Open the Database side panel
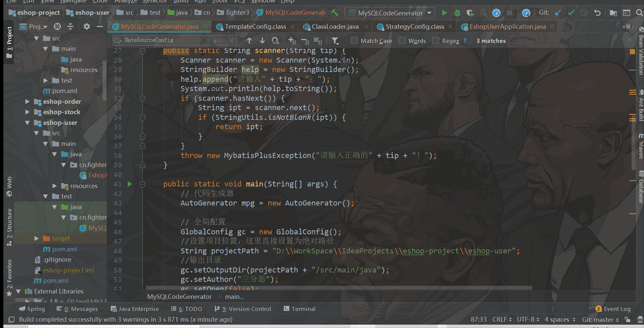Viewport: 644px width, 328px height. point(641,187)
